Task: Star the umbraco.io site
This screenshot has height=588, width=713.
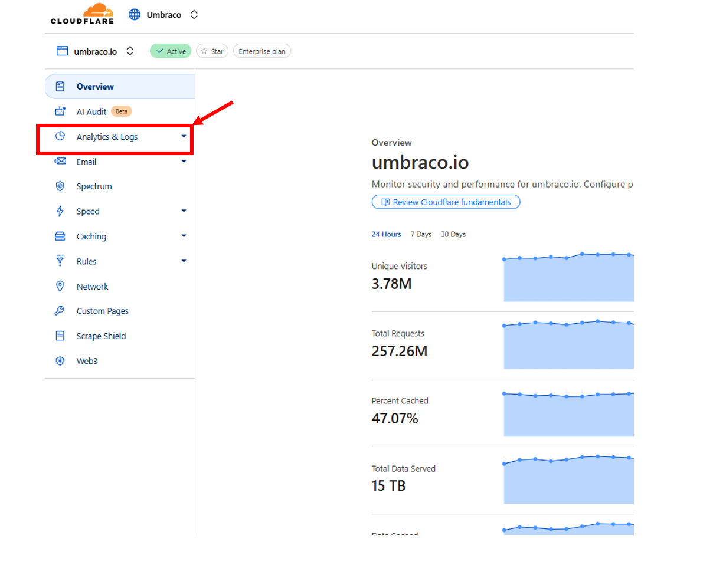Action: 212,51
